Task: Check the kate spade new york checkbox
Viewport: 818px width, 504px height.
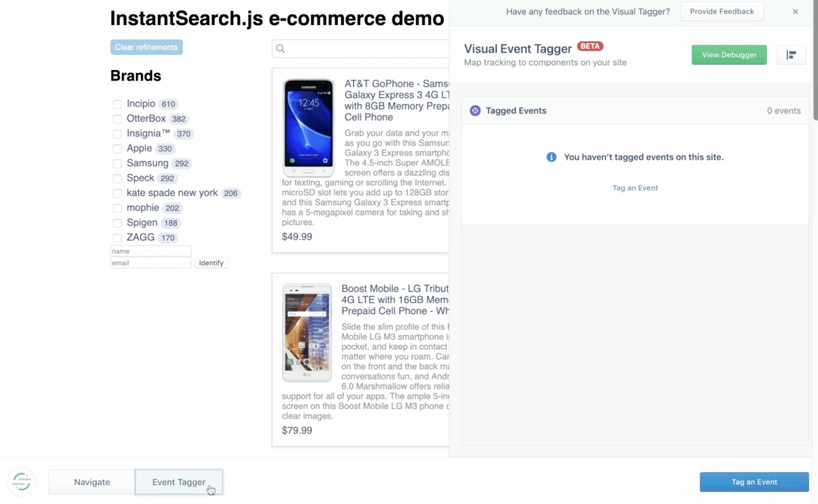Action: pyautogui.click(x=117, y=193)
